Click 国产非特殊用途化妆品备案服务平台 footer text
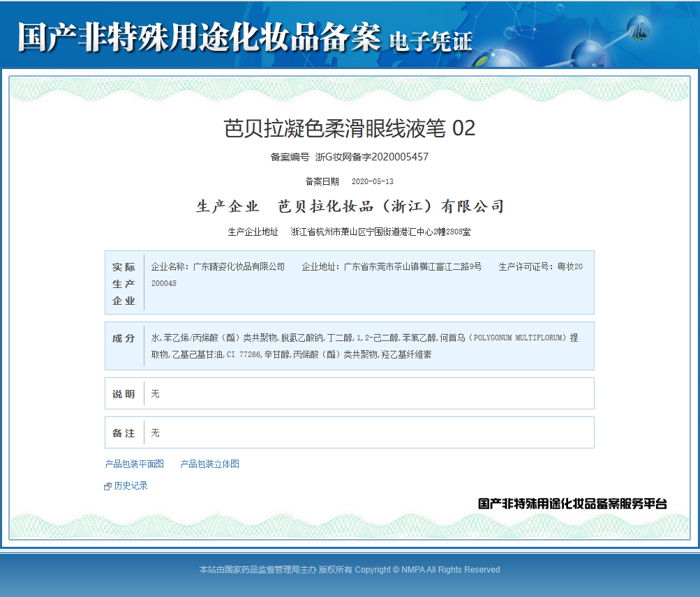The width and height of the screenshot is (700, 597). coord(572,504)
